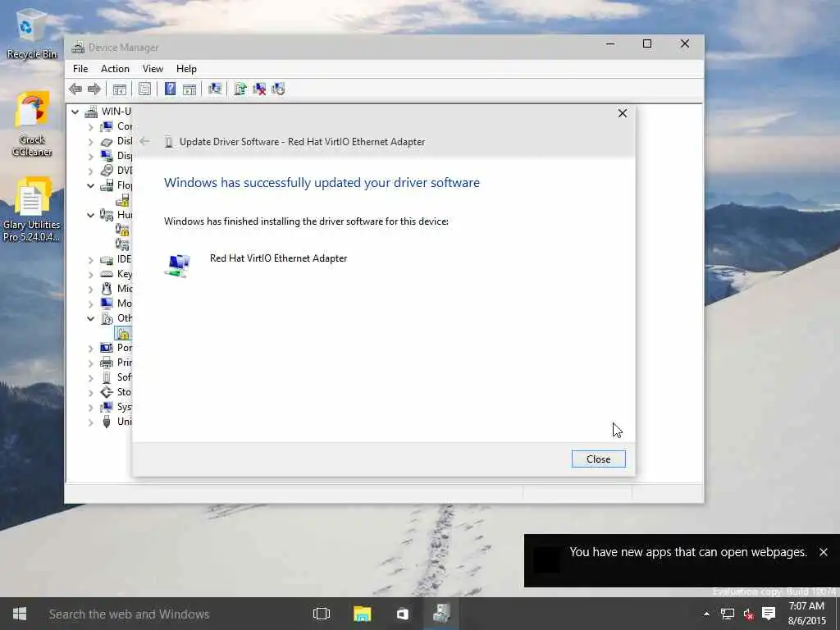This screenshot has height=630, width=840.
Task: Expand the Storage controllers category
Action: pyautogui.click(x=90, y=393)
